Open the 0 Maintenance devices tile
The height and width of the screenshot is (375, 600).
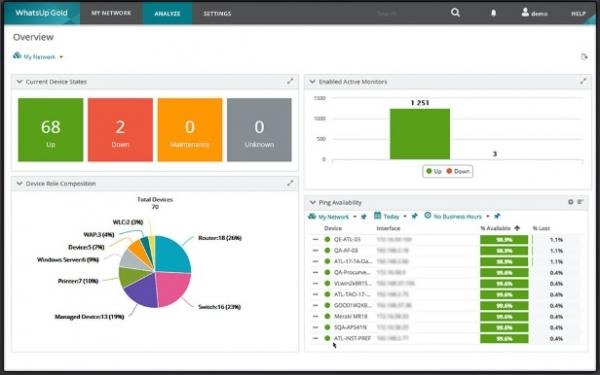[190, 130]
